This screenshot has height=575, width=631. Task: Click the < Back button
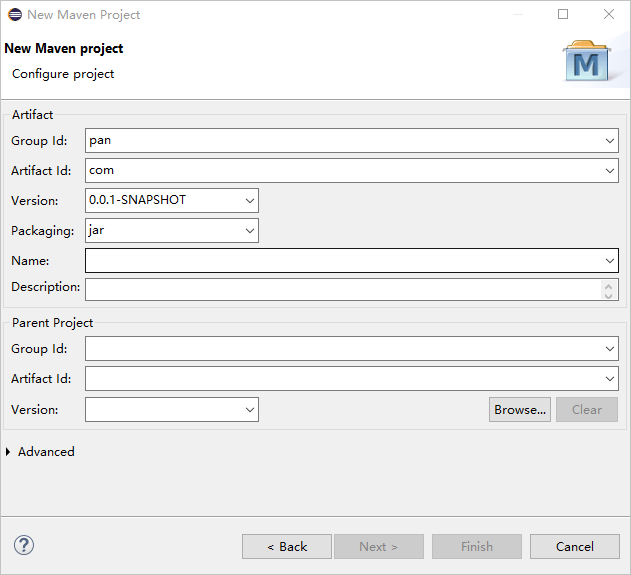[x=287, y=546]
